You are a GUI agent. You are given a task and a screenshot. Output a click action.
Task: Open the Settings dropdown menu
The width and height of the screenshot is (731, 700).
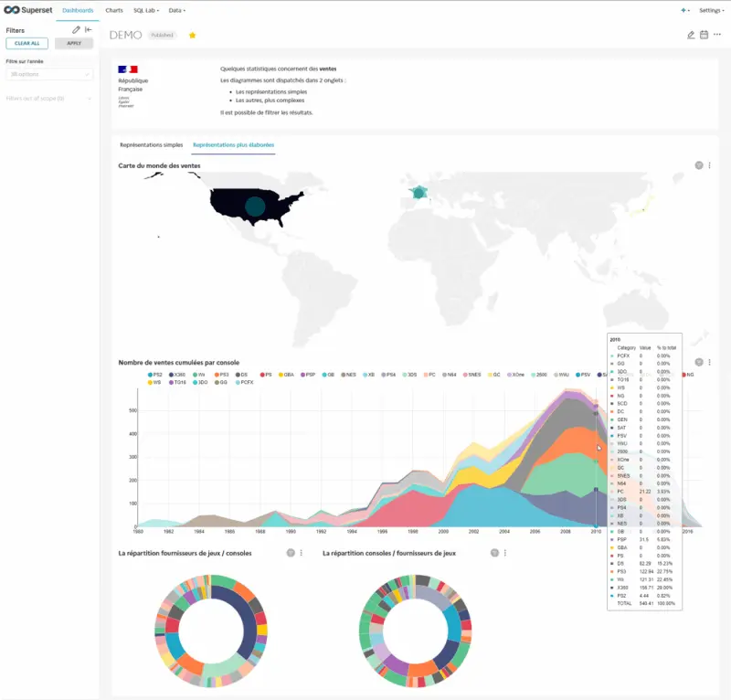tap(712, 10)
